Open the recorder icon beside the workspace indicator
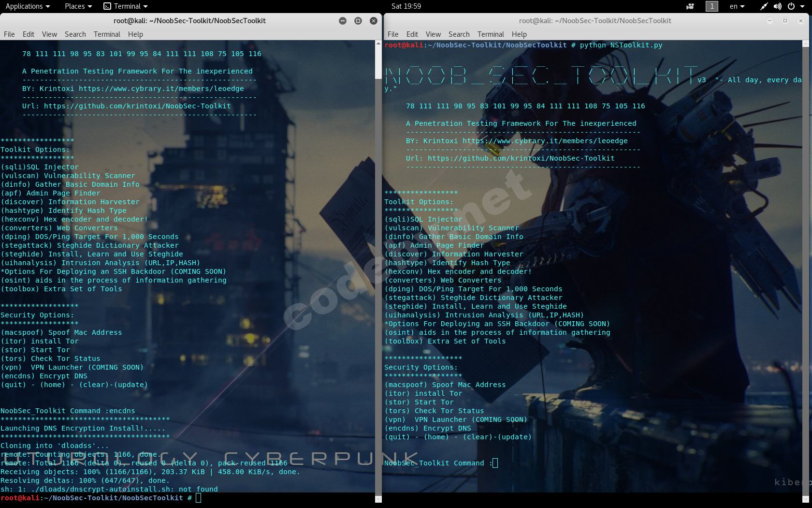Viewport: 812px width, 508px height. pyautogui.click(x=690, y=6)
